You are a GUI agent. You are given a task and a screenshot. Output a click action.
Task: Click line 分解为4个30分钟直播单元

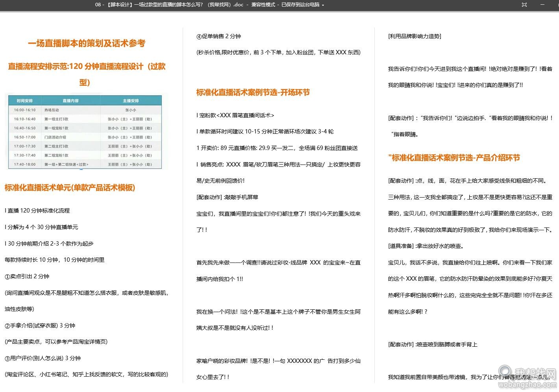coord(41,227)
